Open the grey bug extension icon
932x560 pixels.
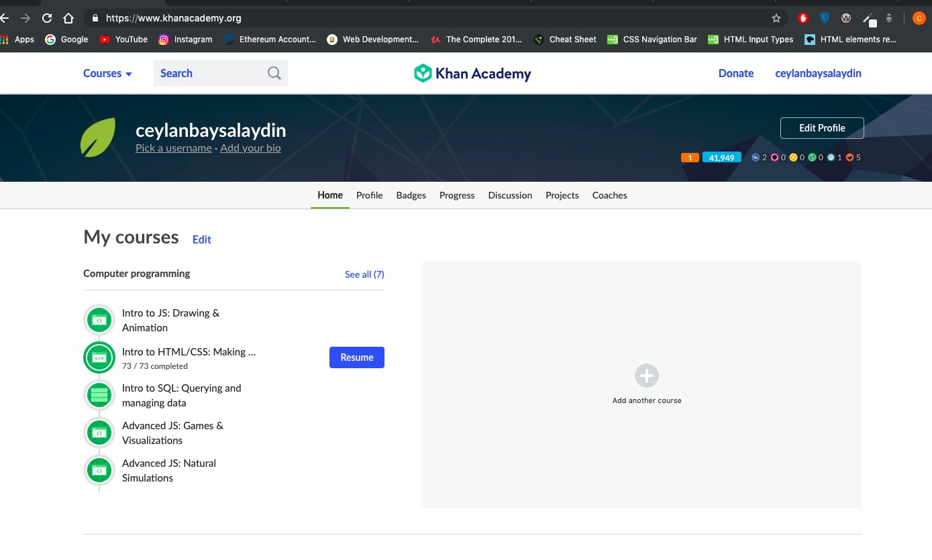(x=889, y=18)
